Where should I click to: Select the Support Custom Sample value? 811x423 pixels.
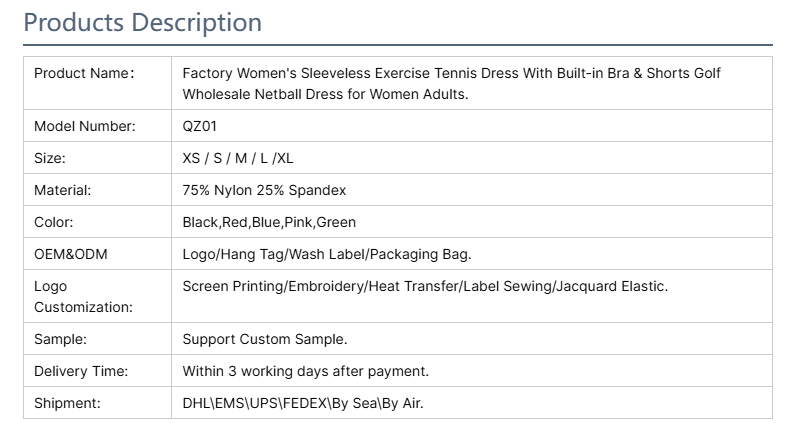coord(265,339)
